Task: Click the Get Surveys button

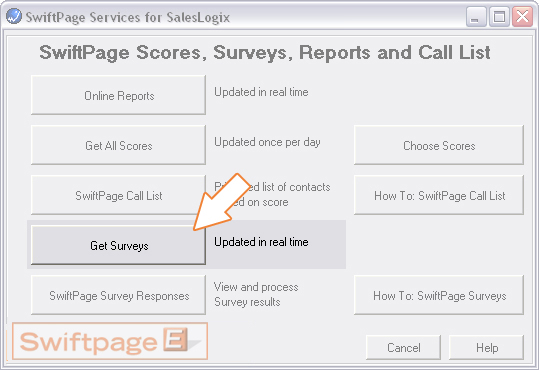Action: [x=119, y=245]
